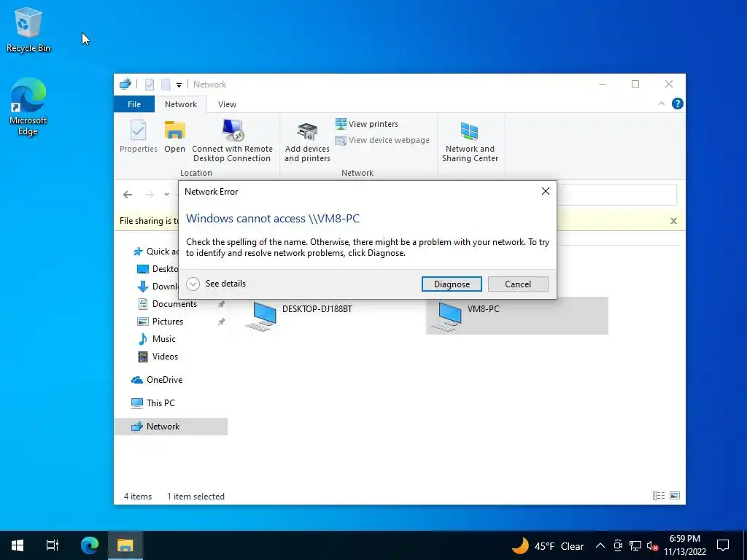
Task: Open the recent locations dropdown arrow
Action: click(166, 194)
